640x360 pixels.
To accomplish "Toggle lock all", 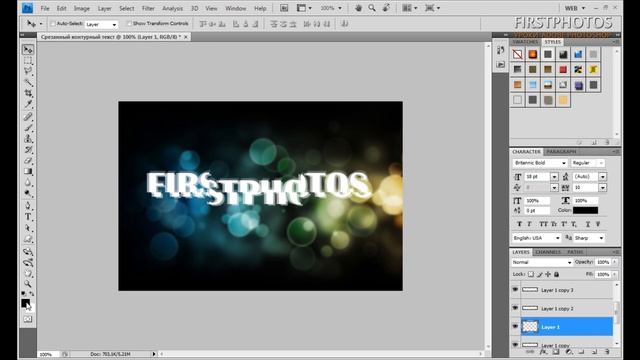I will pyautogui.click(x=557, y=274).
